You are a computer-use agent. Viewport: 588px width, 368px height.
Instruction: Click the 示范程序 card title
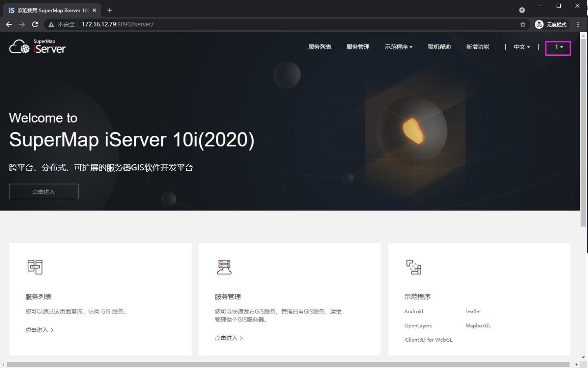pos(417,297)
